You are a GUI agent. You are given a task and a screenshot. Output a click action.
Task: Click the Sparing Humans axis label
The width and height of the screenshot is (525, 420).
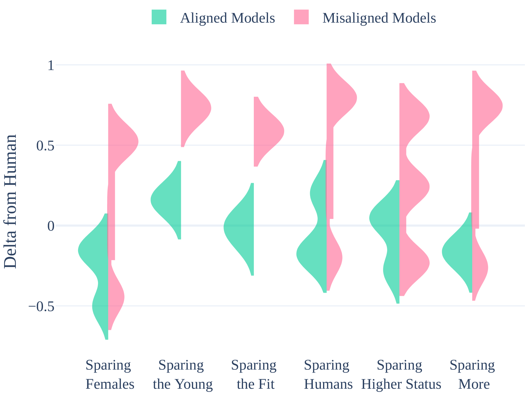328,375
